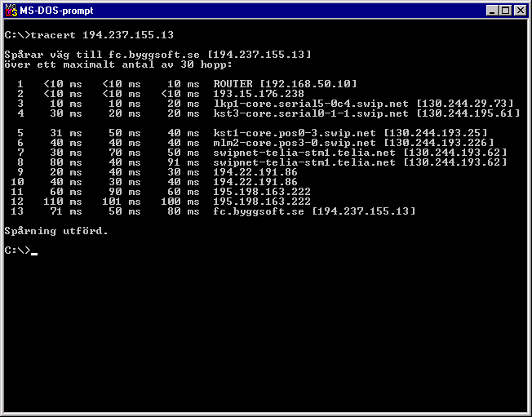Click the MS-DOS-prompt title text

click(56, 11)
